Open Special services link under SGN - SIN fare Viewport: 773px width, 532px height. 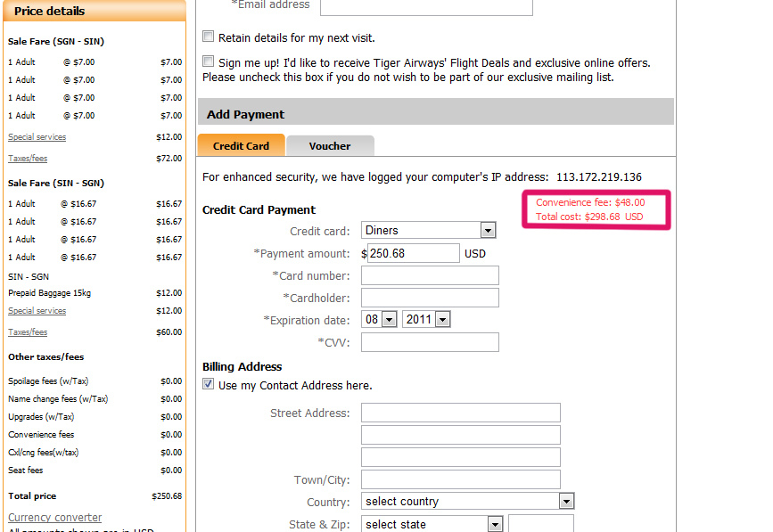click(x=37, y=137)
